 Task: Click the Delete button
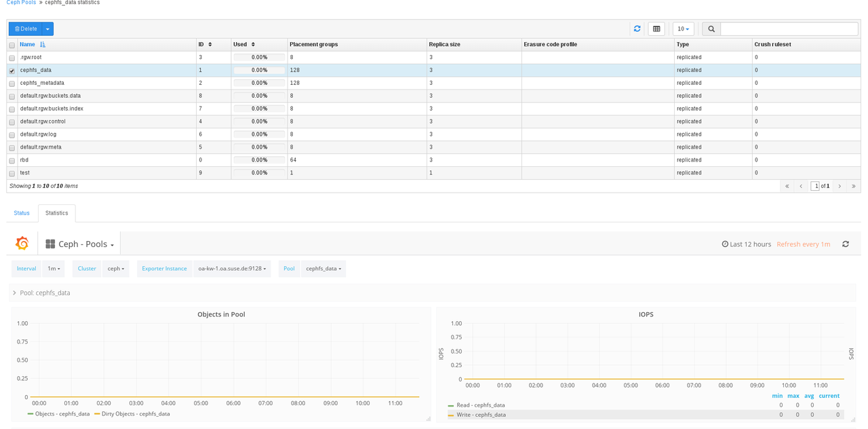(x=26, y=29)
